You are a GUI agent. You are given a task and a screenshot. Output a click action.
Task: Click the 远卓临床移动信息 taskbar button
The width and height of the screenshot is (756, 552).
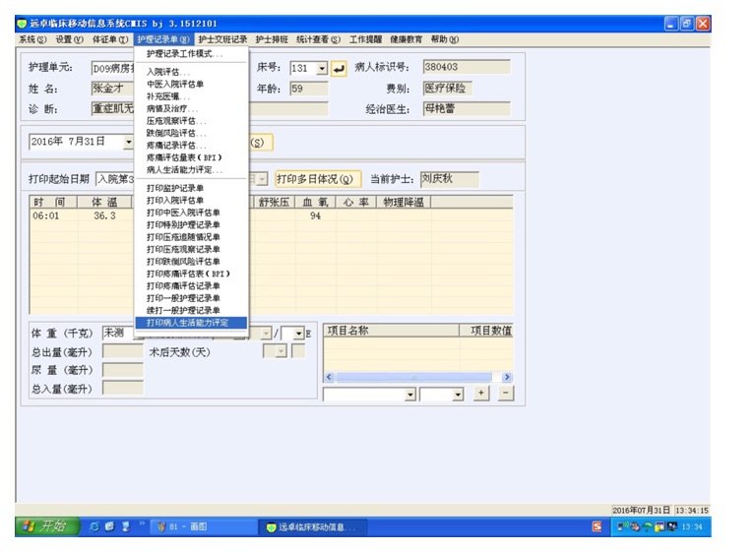tap(312, 527)
